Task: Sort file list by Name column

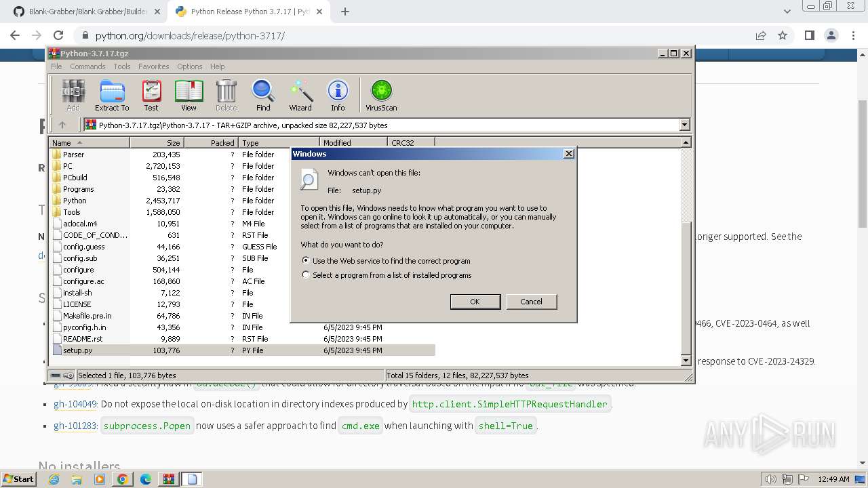Action: tap(89, 142)
